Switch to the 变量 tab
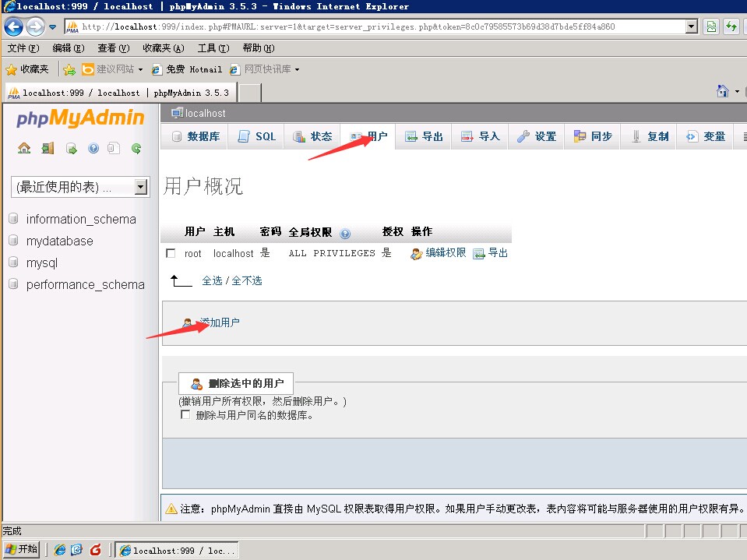The width and height of the screenshot is (747, 560). tap(705, 136)
